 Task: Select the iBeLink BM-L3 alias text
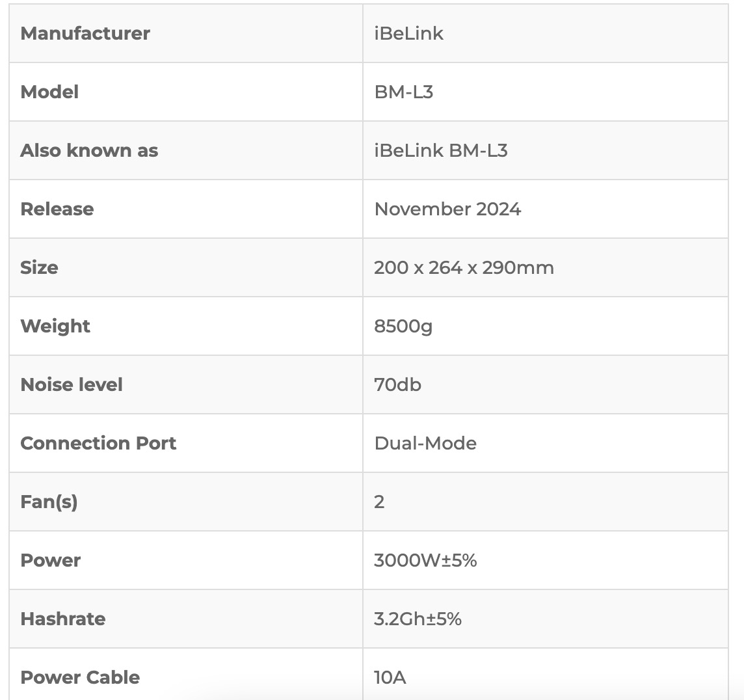(x=441, y=150)
